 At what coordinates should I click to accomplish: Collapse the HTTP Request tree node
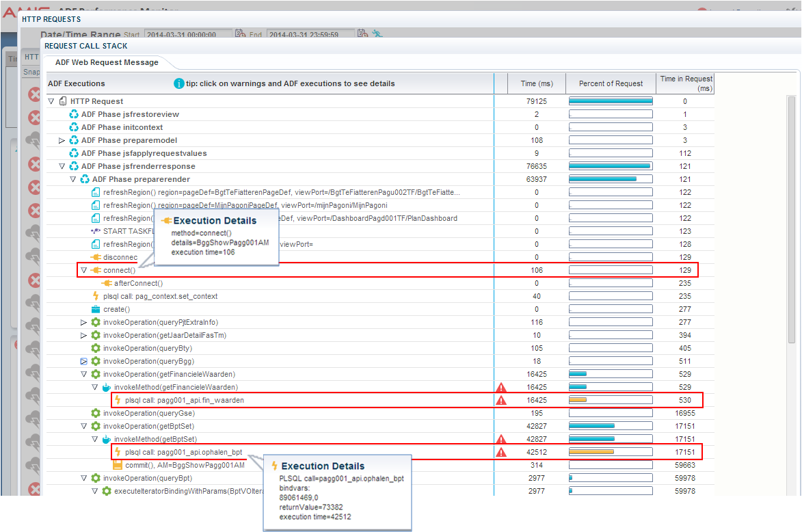click(x=50, y=101)
